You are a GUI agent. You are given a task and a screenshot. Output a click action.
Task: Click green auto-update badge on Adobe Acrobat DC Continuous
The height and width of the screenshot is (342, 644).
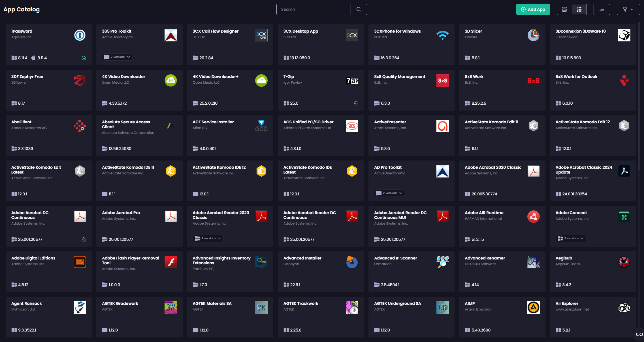tap(84, 239)
